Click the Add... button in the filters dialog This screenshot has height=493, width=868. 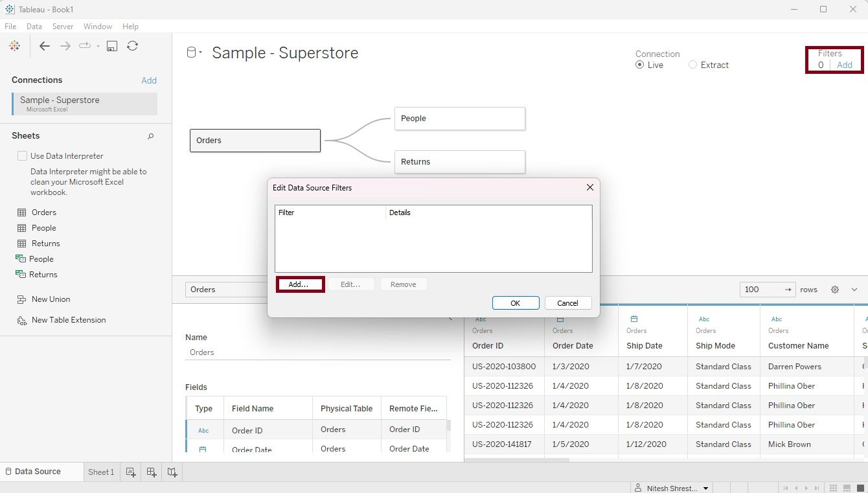pyautogui.click(x=300, y=284)
